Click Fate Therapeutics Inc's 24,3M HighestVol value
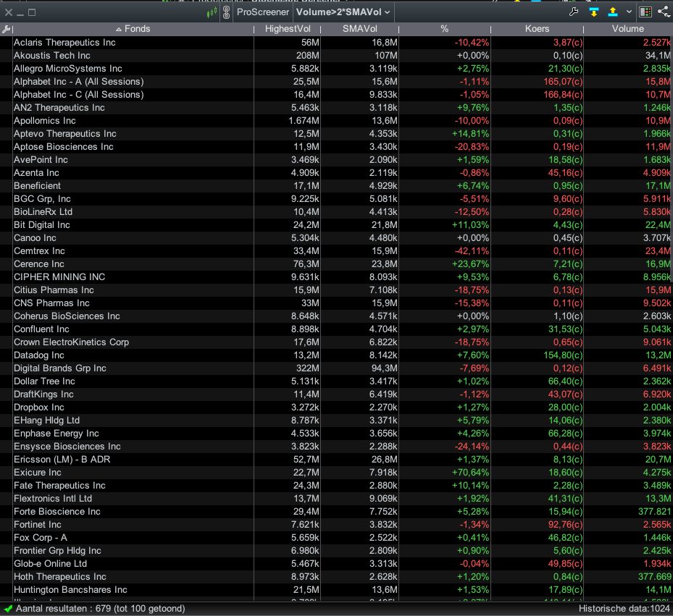Screen dimensions: 673x616 [306, 486]
